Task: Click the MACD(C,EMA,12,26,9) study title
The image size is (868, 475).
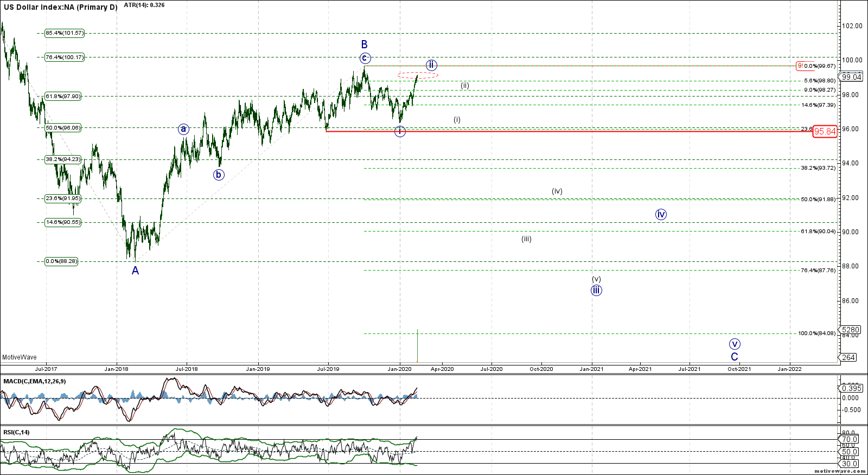Action: (35, 381)
